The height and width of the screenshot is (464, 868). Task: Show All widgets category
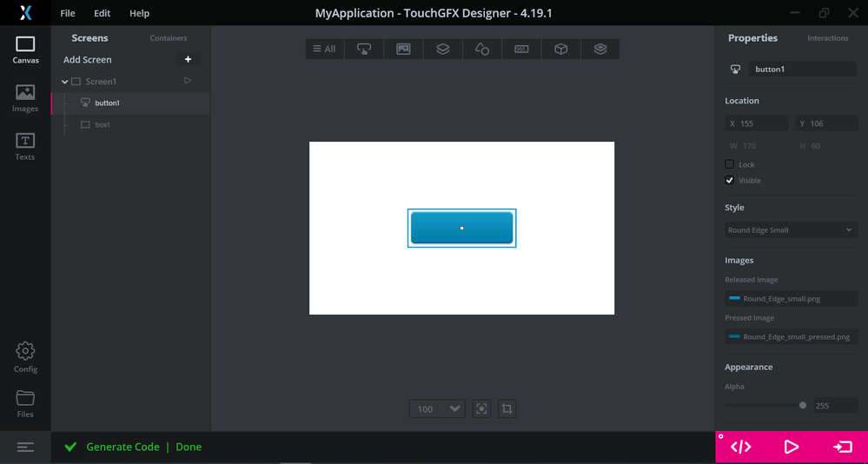pos(324,49)
